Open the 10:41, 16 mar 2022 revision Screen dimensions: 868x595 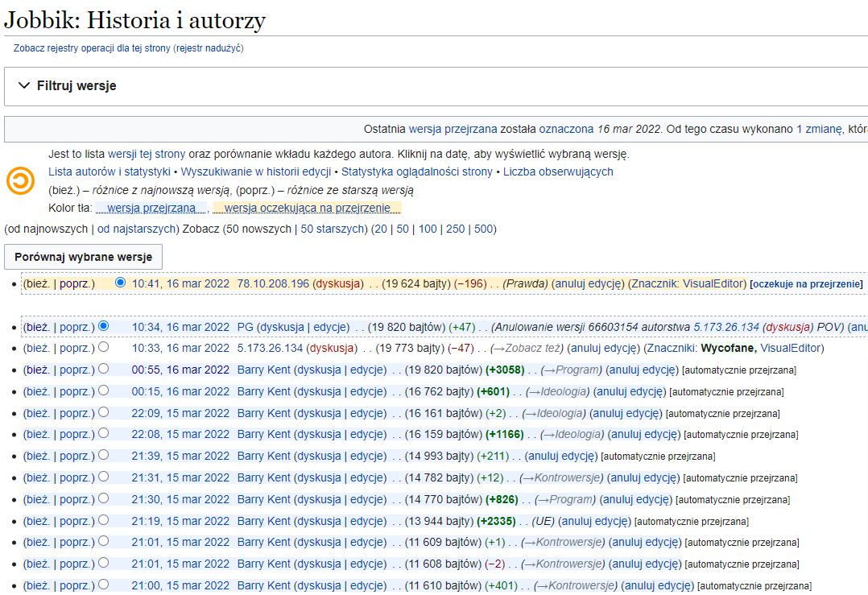click(180, 283)
